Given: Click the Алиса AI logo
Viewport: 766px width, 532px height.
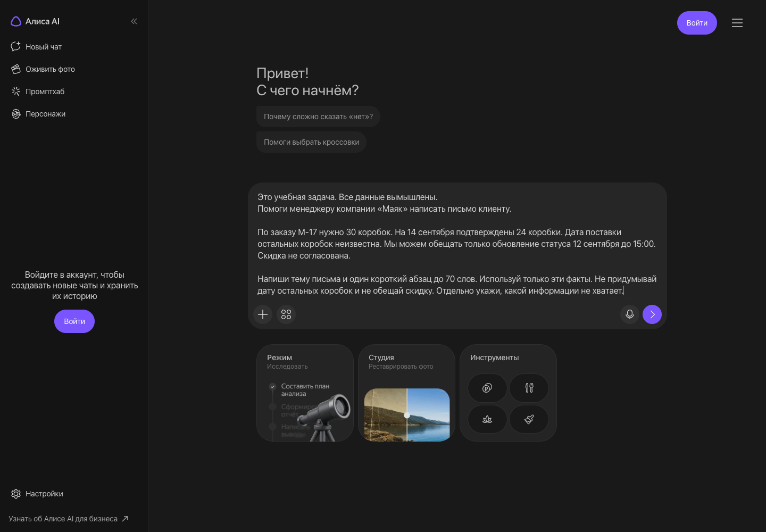Looking at the screenshot, I should point(35,21).
